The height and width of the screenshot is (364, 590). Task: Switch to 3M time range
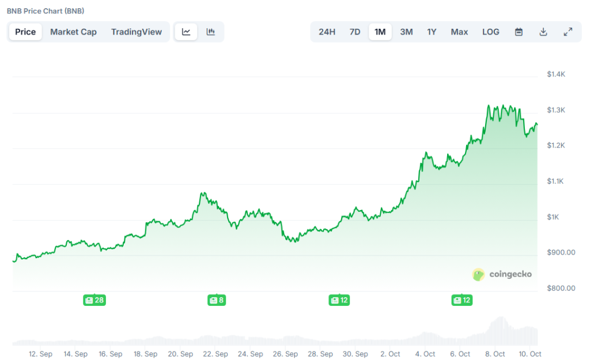pos(406,32)
